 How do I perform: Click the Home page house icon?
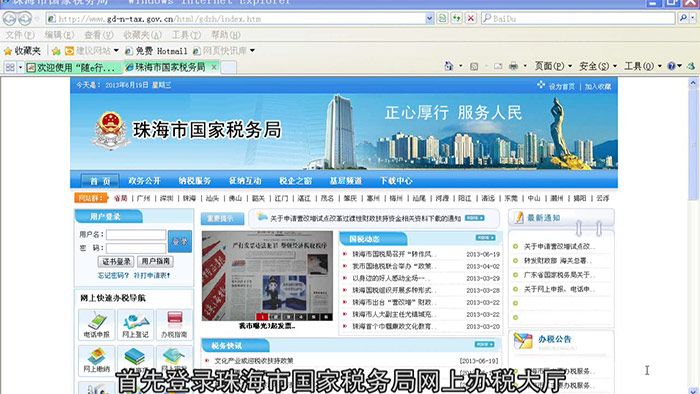click(449, 66)
